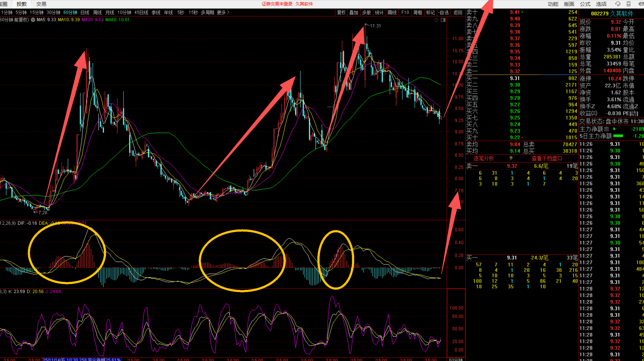Expand the 更多 period options
Image resolution: width=644 pixels, height=361 pixels.
(223, 12)
